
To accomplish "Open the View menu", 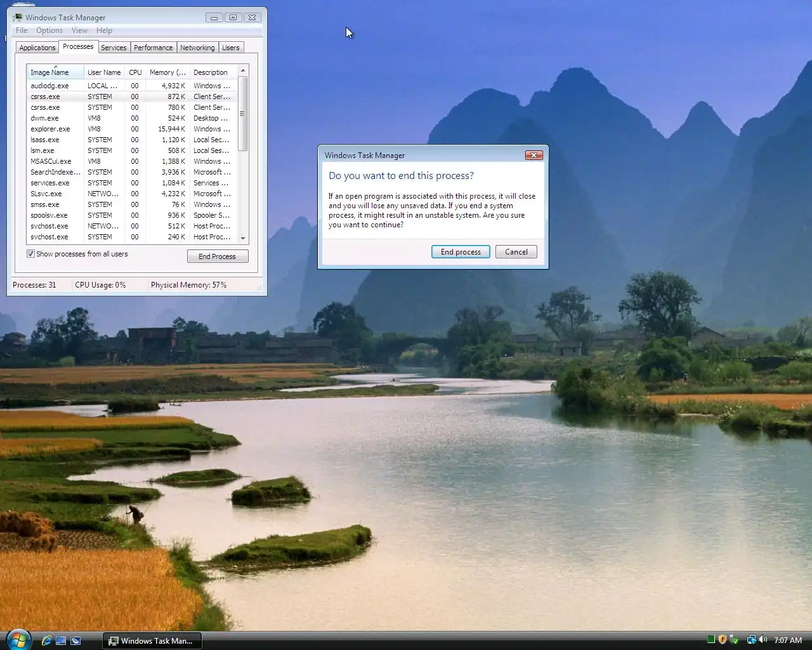I will 79,30.
